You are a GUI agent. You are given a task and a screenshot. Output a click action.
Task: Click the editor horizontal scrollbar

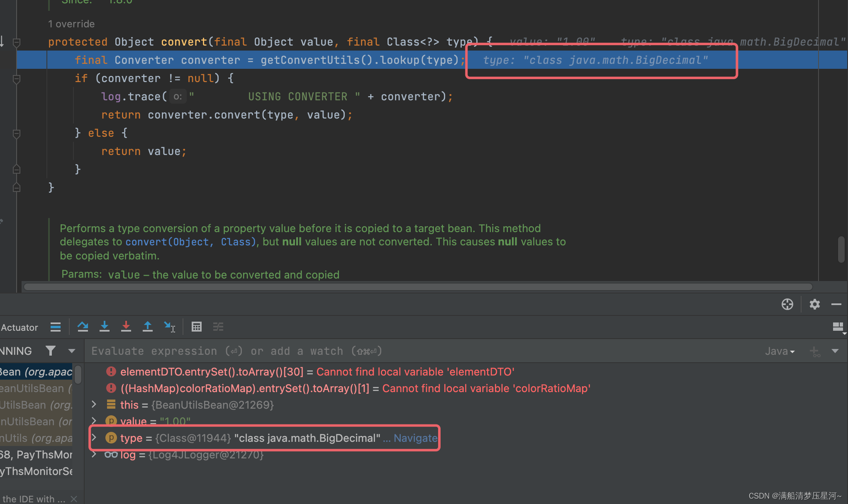pyautogui.click(x=417, y=287)
